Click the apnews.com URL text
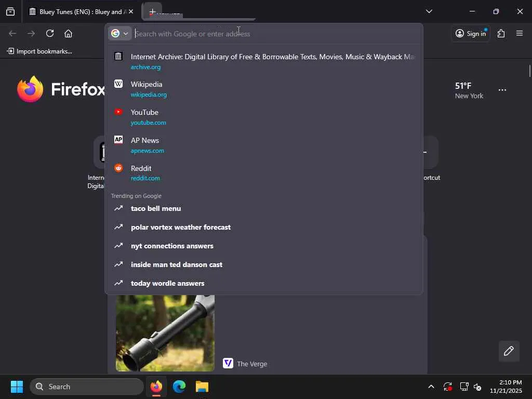This screenshot has height=399, width=532. click(x=147, y=151)
